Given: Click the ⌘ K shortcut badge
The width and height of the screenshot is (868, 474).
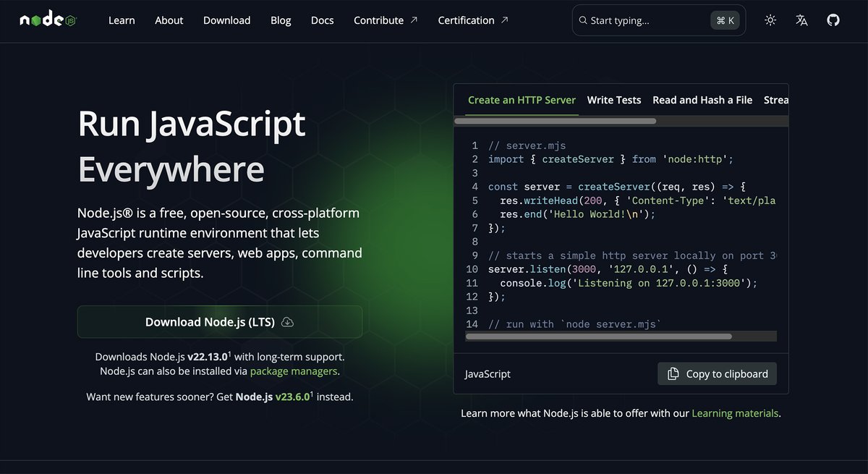Looking at the screenshot, I should point(725,20).
